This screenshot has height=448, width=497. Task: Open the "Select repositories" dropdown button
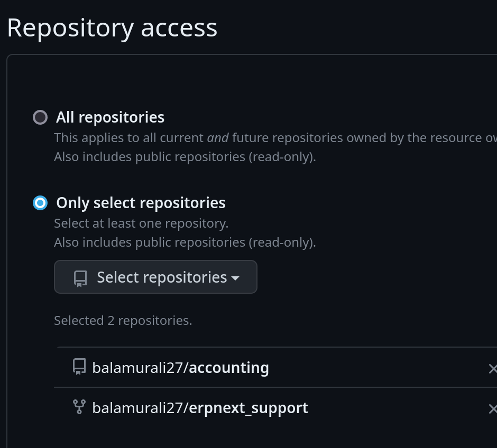coord(155,277)
